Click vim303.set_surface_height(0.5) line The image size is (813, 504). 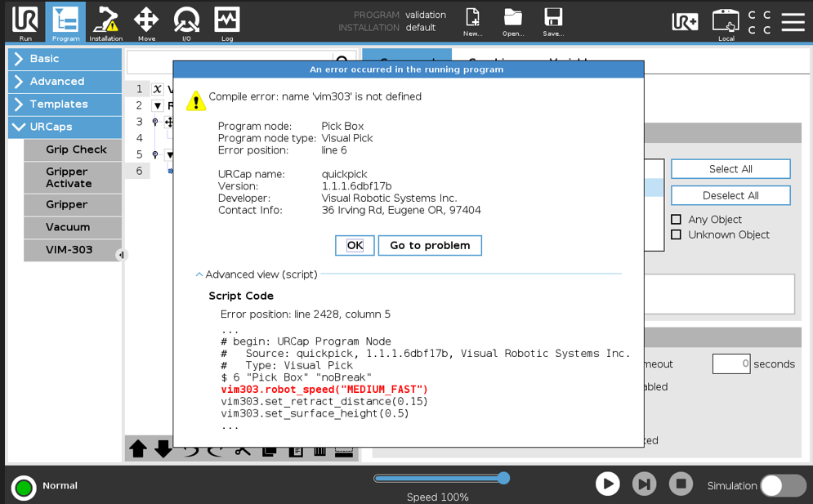click(x=315, y=413)
